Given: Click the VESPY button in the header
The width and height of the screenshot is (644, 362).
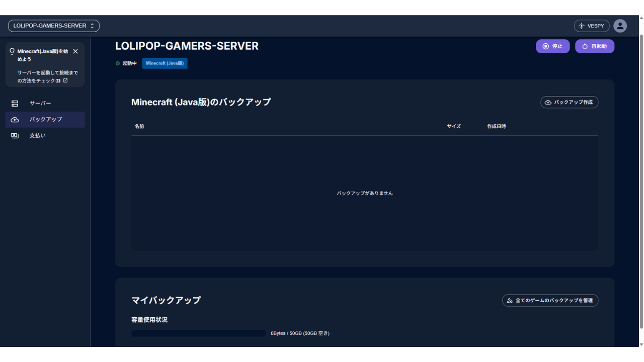Looking at the screenshot, I should [592, 26].
